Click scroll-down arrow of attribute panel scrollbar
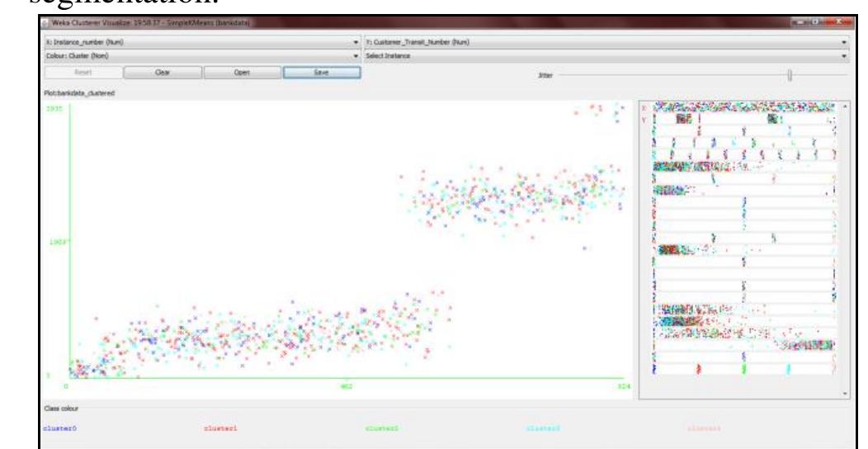This screenshot has height=449, width=868. [845, 394]
